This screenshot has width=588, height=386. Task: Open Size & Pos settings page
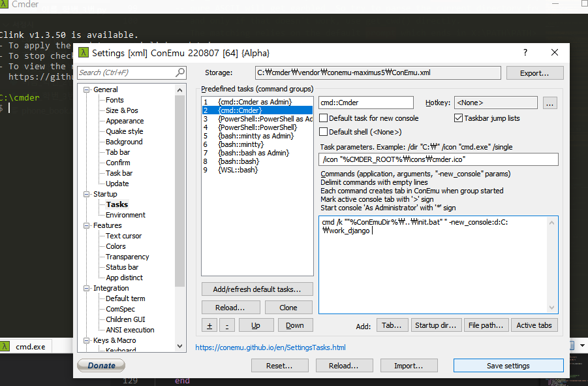[x=122, y=110]
